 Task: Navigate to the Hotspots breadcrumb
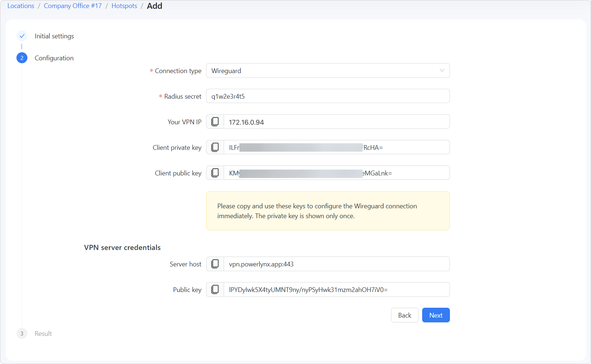coord(124,5)
